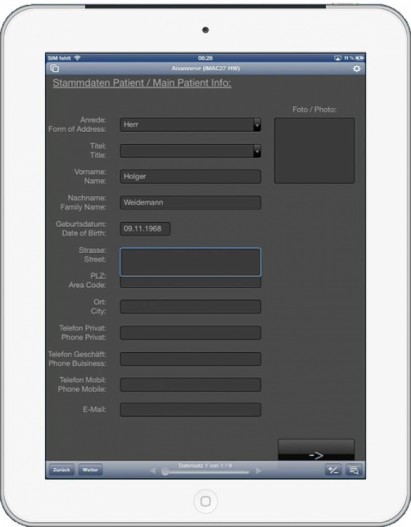Go to next record with right arrow
The width and height of the screenshot is (411, 527).
pyautogui.click(x=258, y=471)
